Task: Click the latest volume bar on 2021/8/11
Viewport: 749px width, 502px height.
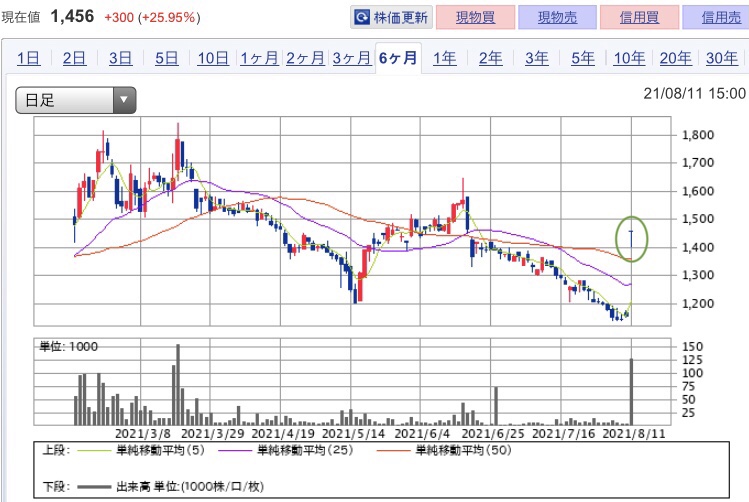Action: (x=631, y=392)
